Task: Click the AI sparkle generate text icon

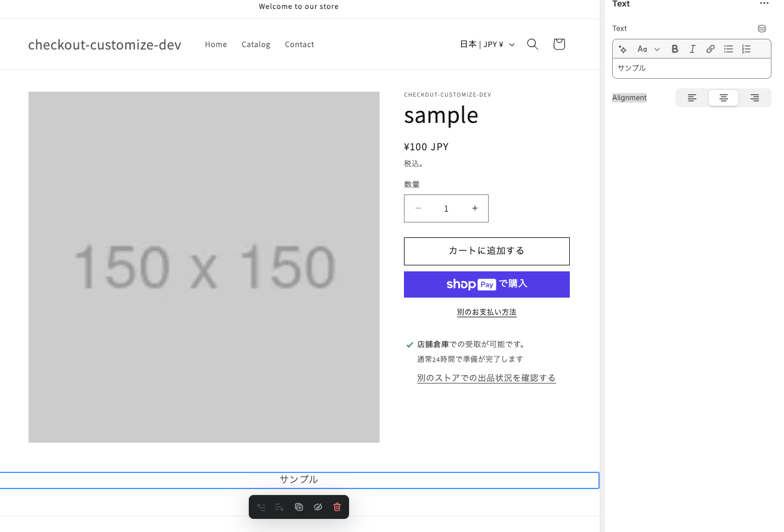Action: coord(623,49)
